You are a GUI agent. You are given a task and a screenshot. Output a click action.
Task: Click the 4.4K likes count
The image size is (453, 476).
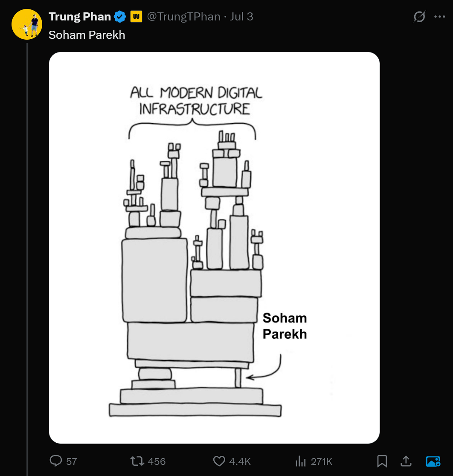click(x=240, y=461)
